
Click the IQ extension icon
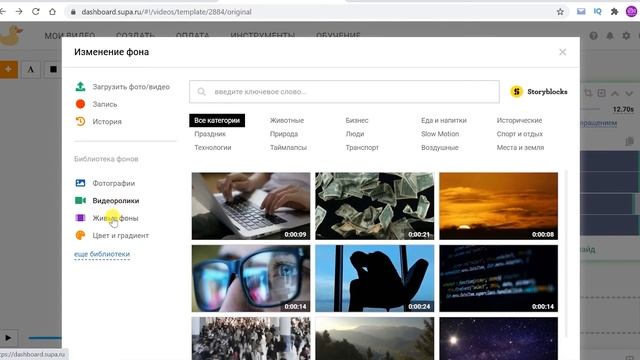click(x=598, y=11)
